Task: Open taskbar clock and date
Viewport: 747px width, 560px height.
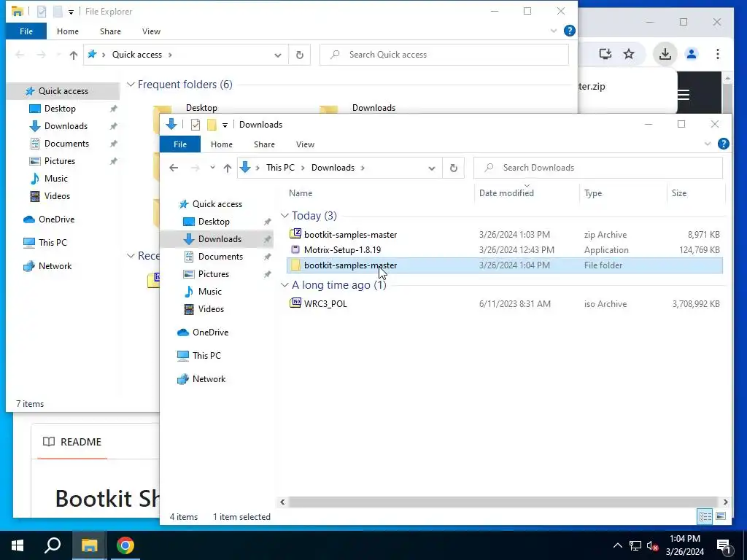Action: pos(684,545)
